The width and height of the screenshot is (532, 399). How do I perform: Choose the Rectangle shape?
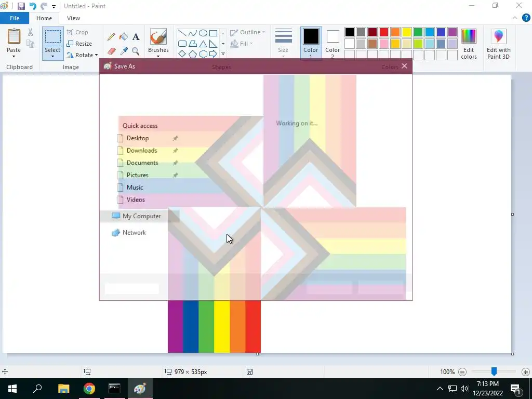[213, 33]
